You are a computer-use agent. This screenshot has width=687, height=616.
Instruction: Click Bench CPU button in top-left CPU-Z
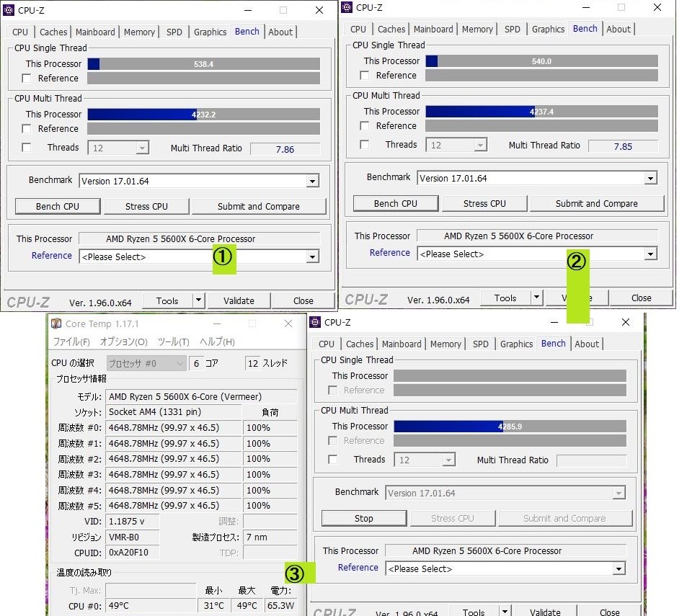point(58,206)
